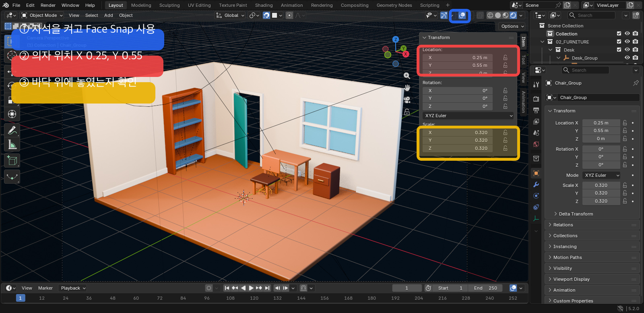Select solid viewport shading
Image resolution: width=644 pixels, height=313 pixels.
(x=498, y=15)
